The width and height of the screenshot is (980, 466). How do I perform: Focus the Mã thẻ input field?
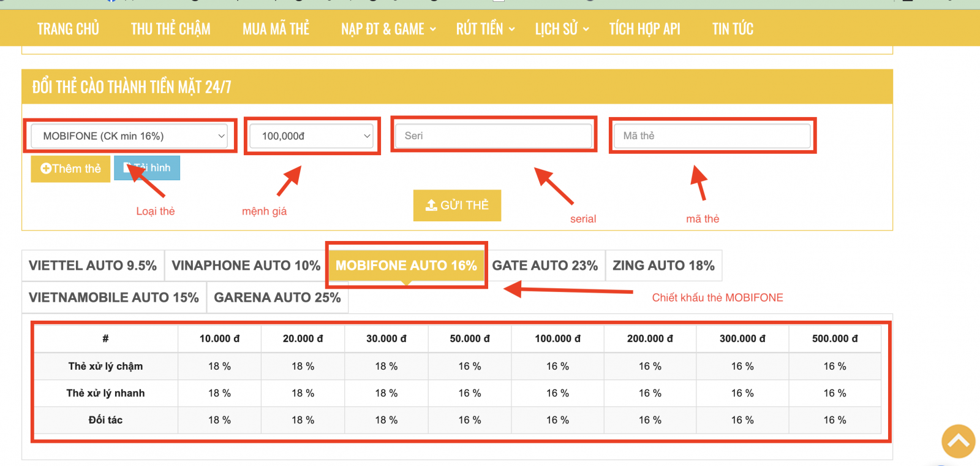pyautogui.click(x=712, y=136)
